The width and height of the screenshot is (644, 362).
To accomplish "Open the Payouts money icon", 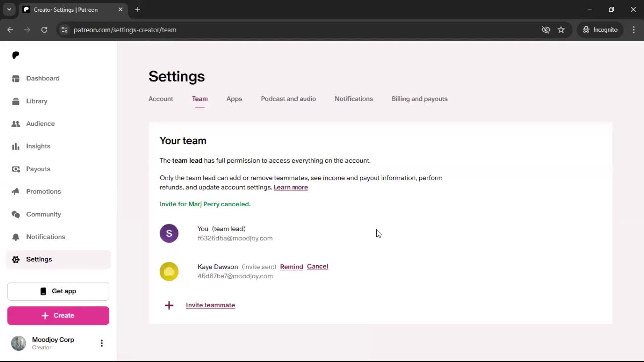I will (x=16, y=169).
